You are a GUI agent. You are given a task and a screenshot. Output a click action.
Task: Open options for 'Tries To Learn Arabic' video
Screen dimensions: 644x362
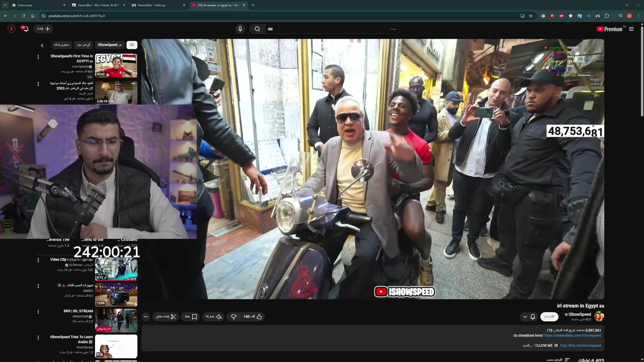(38, 337)
